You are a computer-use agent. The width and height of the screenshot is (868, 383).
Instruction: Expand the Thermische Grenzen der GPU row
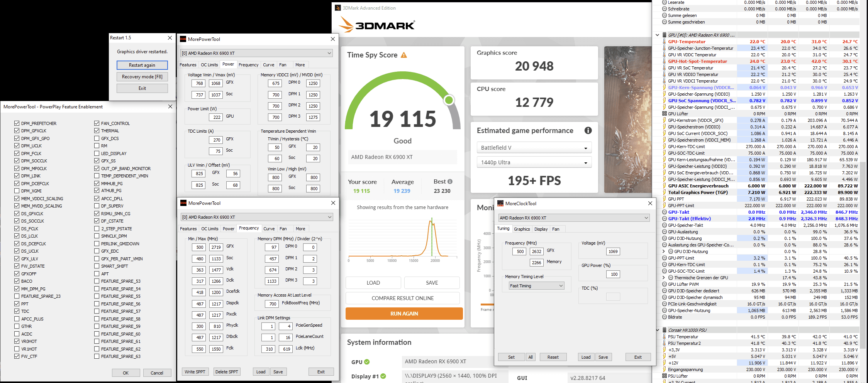(664, 278)
